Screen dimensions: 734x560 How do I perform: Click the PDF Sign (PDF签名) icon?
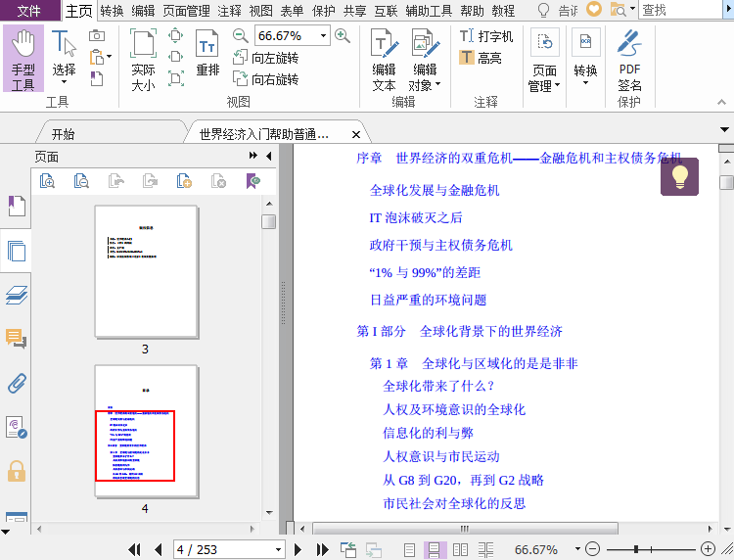(629, 60)
